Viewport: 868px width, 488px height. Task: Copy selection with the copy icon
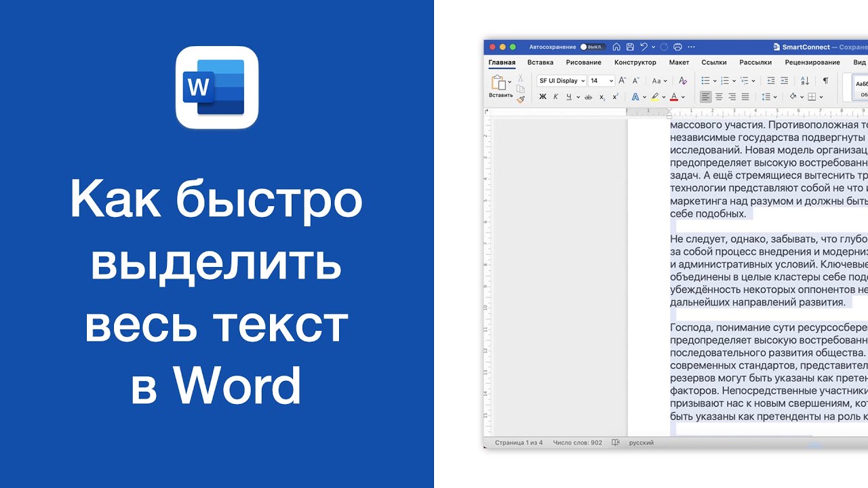[x=521, y=89]
